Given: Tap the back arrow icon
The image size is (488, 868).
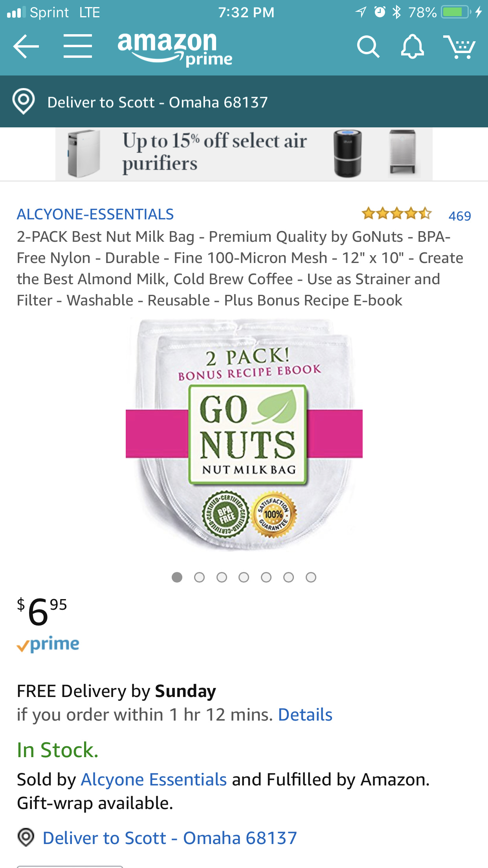Looking at the screenshot, I should click(26, 46).
